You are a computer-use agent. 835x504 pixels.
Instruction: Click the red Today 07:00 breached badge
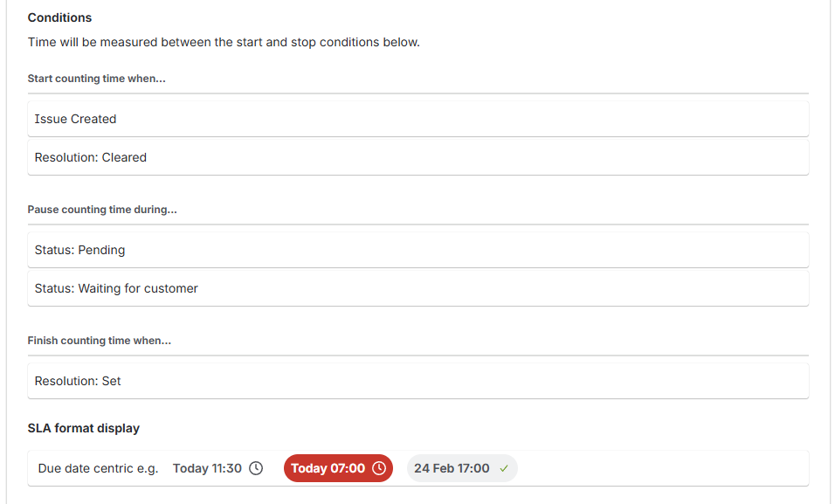tap(338, 468)
